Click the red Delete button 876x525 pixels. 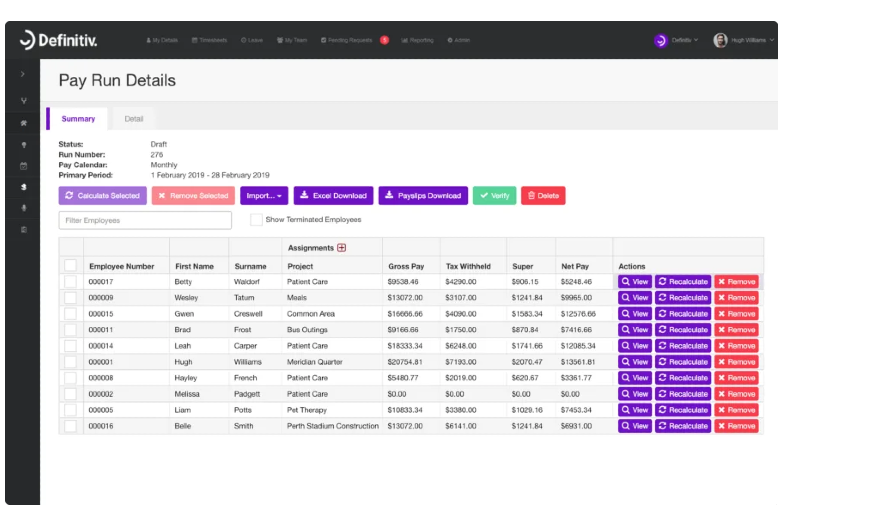543,195
